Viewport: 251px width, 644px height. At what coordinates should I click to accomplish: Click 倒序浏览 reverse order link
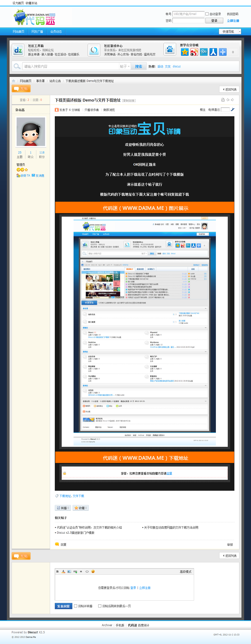coord(109,110)
